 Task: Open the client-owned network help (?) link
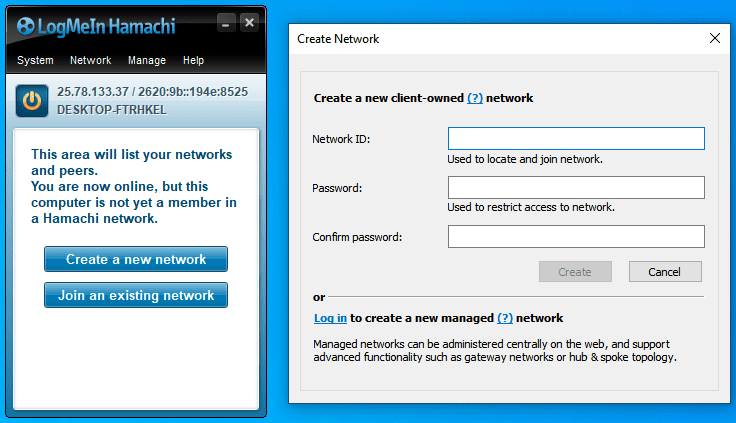pyautogui.click(x=475, y=98)
